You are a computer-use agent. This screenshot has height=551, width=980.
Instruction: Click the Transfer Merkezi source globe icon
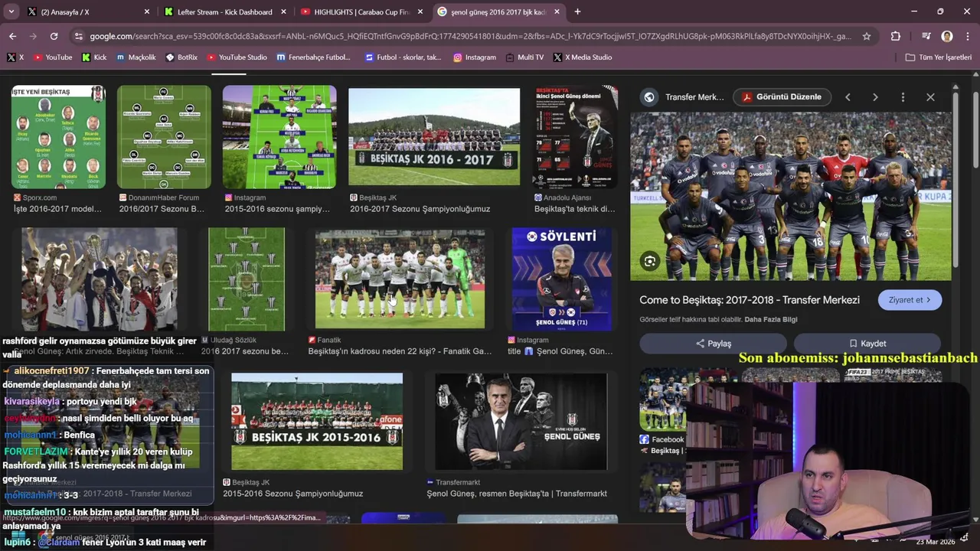pyautogui.click(x=649, y=97)
